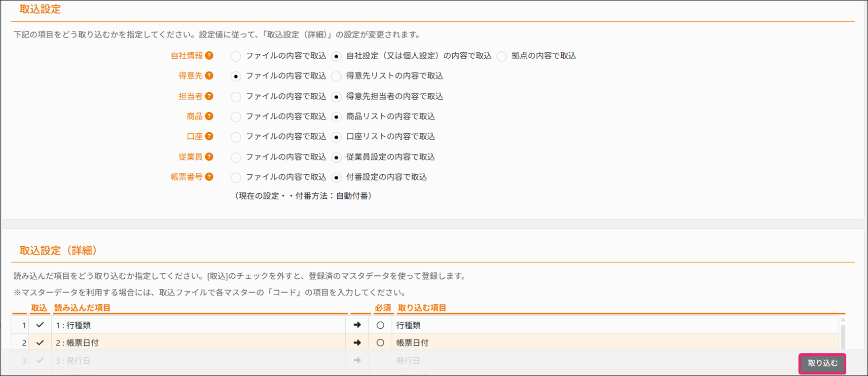Select ファイルの内容で取込 for 自社情報
This screenshot has width=868, height=376.
[236, 56]
